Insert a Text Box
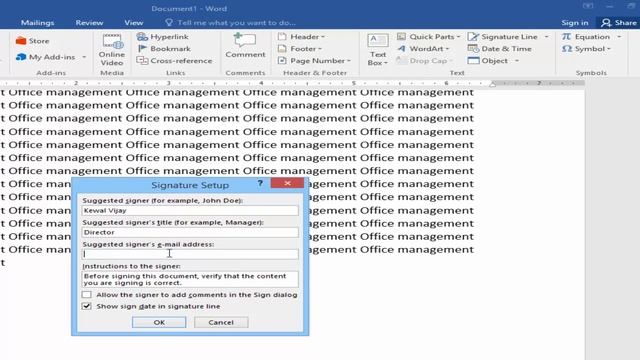 point(378,50)
